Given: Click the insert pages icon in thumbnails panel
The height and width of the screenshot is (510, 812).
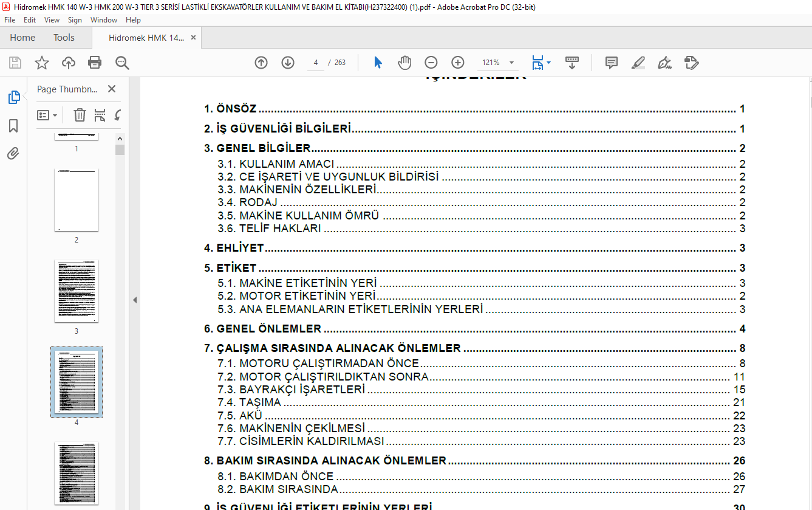Looking at the screenshot, I should point(100,115).
